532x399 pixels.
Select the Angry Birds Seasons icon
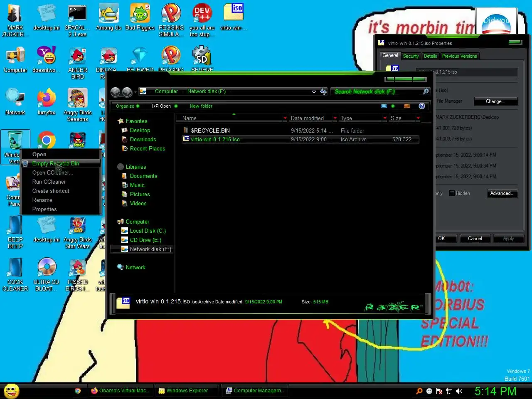77,106
